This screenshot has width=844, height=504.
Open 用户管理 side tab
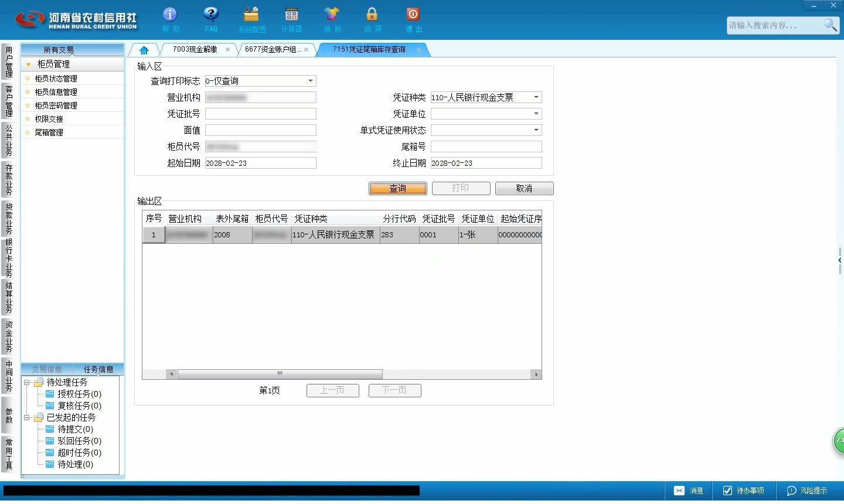coord(8,62)
